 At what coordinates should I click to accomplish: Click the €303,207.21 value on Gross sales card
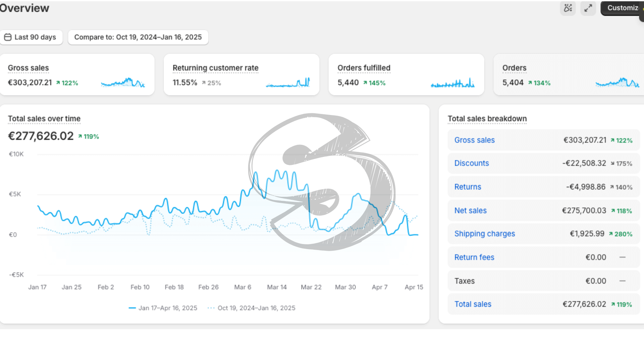click(x=30, y=82)
